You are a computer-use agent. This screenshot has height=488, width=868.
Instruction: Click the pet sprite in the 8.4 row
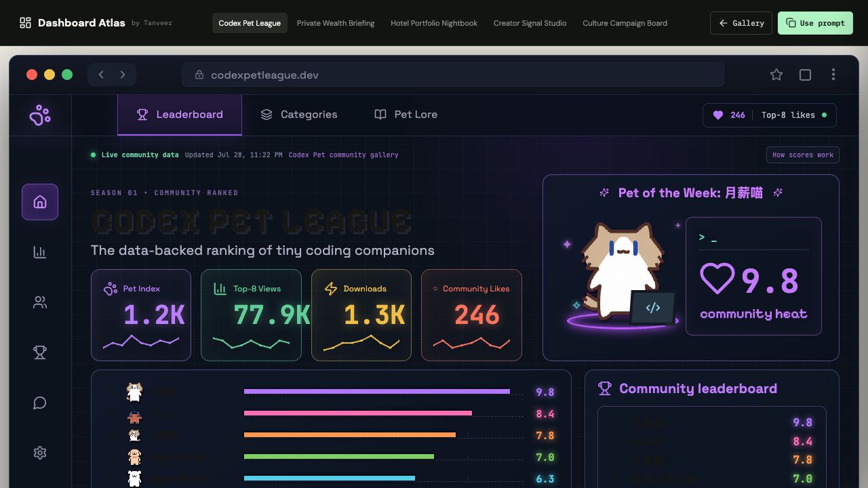[x=135, y=416]
